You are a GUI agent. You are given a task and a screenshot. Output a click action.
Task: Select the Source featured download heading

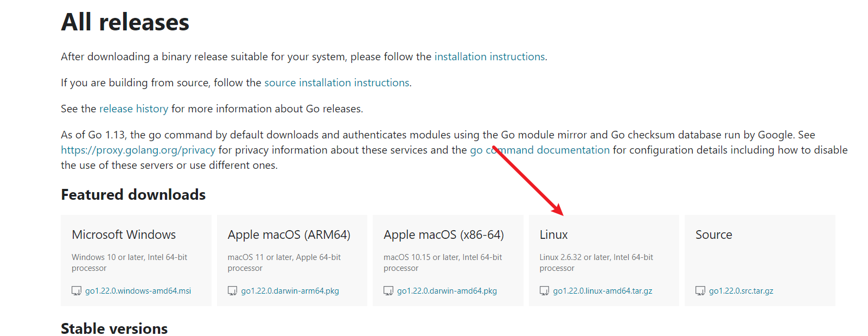tap(713, 234)
